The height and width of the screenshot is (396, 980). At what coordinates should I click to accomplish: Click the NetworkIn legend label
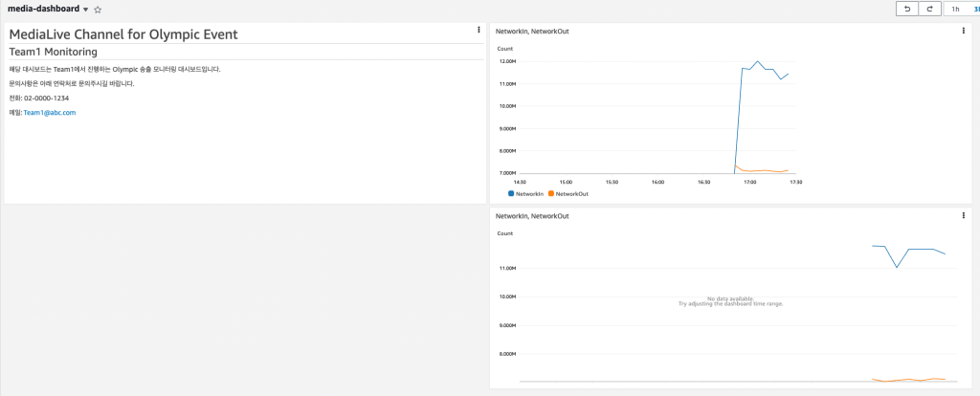tap(528, 194)
